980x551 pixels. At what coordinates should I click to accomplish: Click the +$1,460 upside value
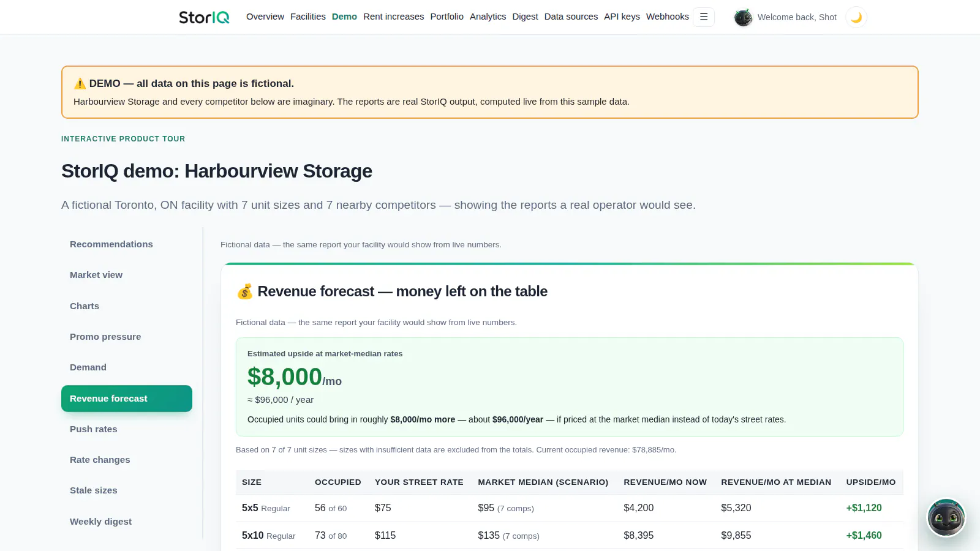(x=864, y=536)
